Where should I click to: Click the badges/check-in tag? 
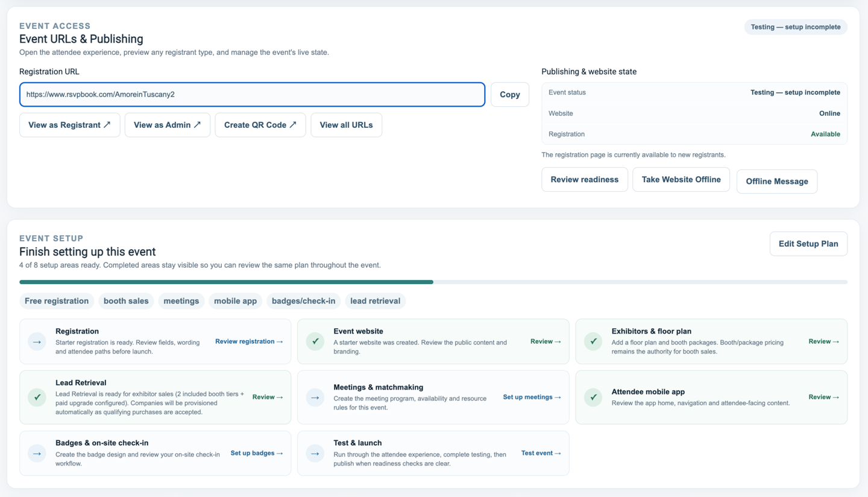(304, 301)
